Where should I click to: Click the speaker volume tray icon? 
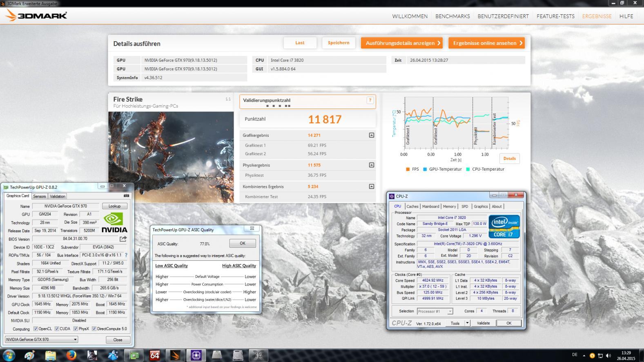tap(608, 355)
